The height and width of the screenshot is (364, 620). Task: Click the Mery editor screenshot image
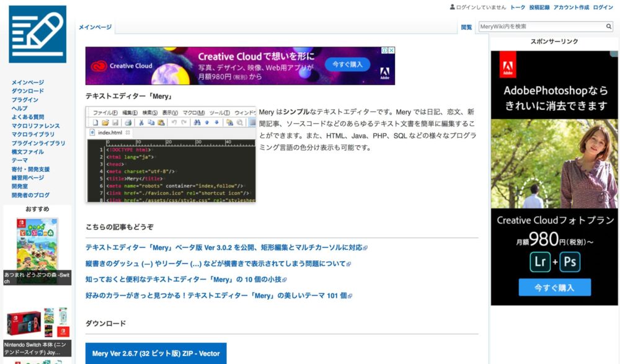click(171, 154)
